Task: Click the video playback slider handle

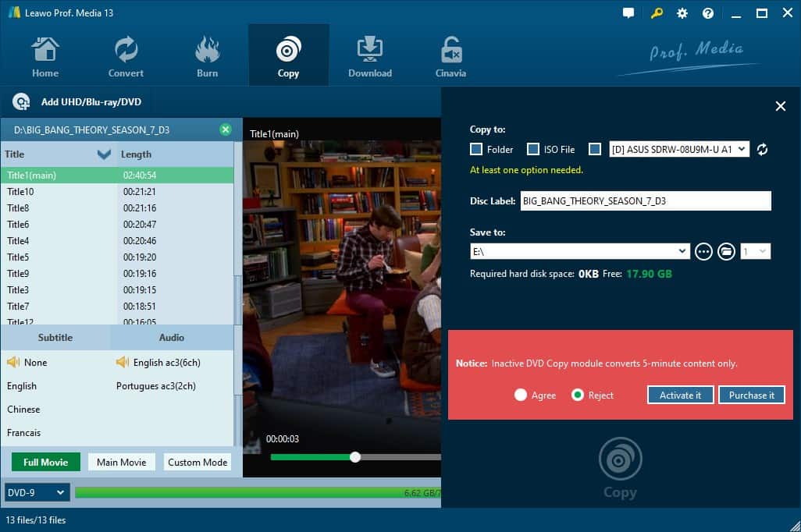Action: click(x=355, y=457)
